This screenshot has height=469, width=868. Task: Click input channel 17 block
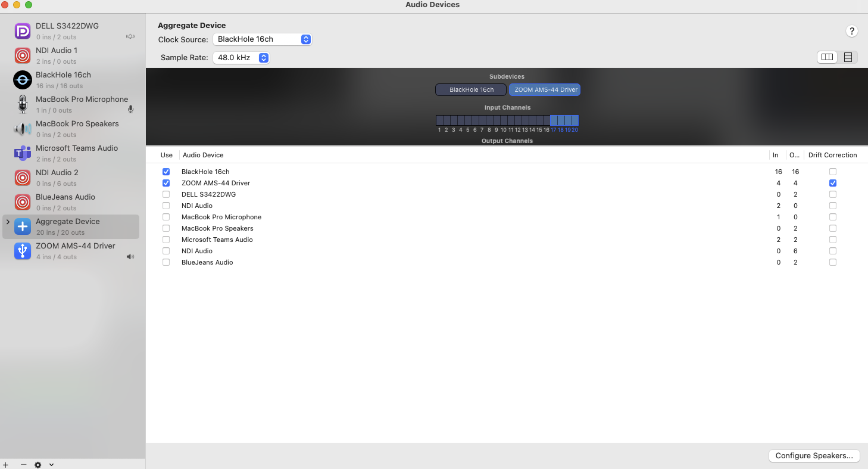point(554,120)
